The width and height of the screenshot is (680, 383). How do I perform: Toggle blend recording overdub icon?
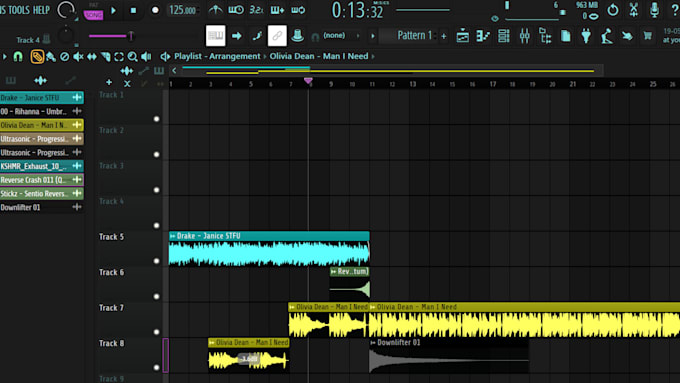pos(277,10)
